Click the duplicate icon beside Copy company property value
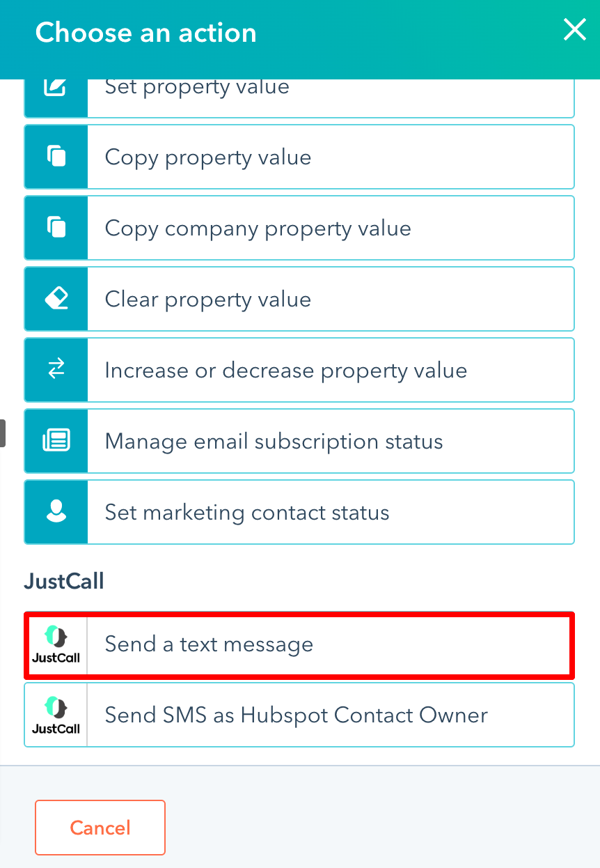This screenshot has width=600, height=868. pos(56,228)
